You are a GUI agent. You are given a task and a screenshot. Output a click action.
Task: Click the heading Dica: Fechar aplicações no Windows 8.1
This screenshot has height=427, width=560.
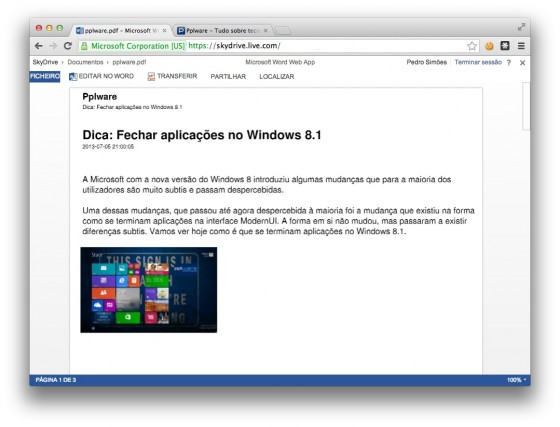click(x=202, y=135)
